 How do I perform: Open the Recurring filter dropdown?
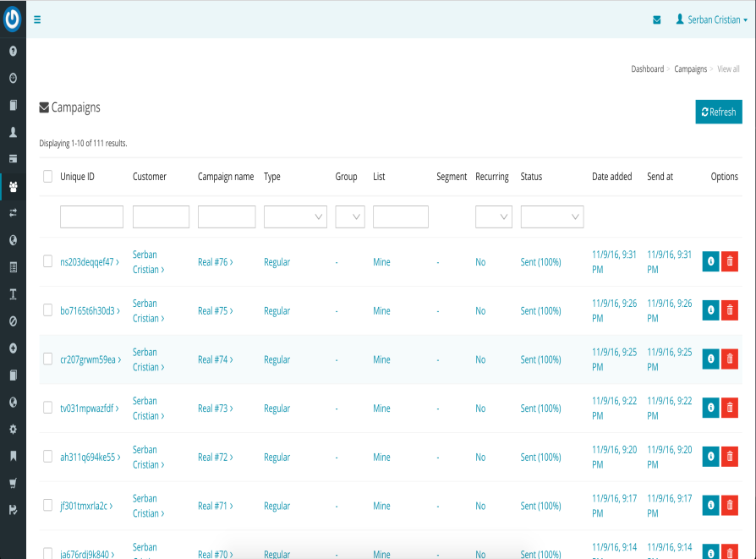pos(494,217)
